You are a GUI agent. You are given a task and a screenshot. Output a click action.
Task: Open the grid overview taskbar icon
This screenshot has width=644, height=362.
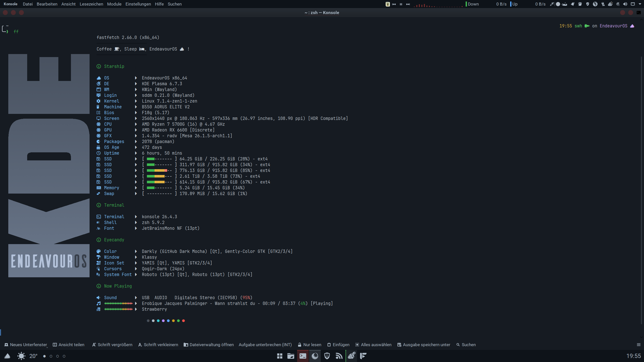280,356
